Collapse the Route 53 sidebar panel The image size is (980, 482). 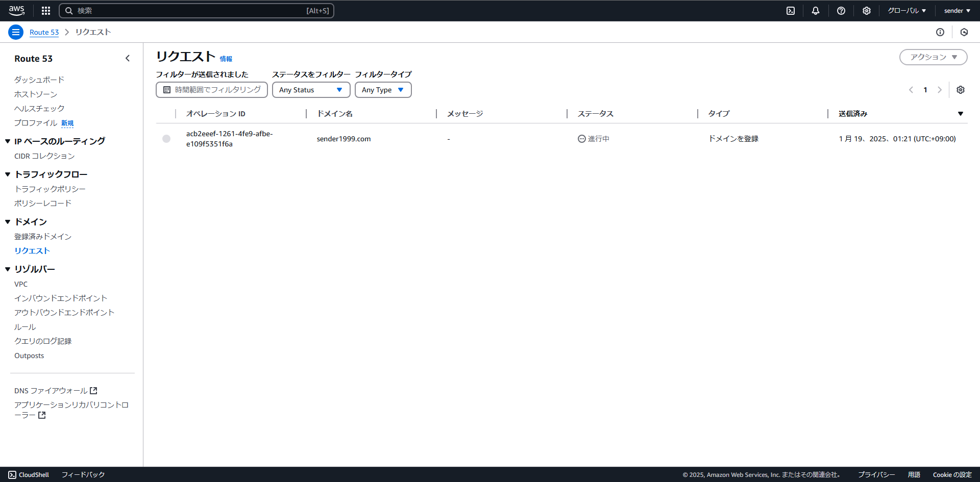[x=128, y=59]
